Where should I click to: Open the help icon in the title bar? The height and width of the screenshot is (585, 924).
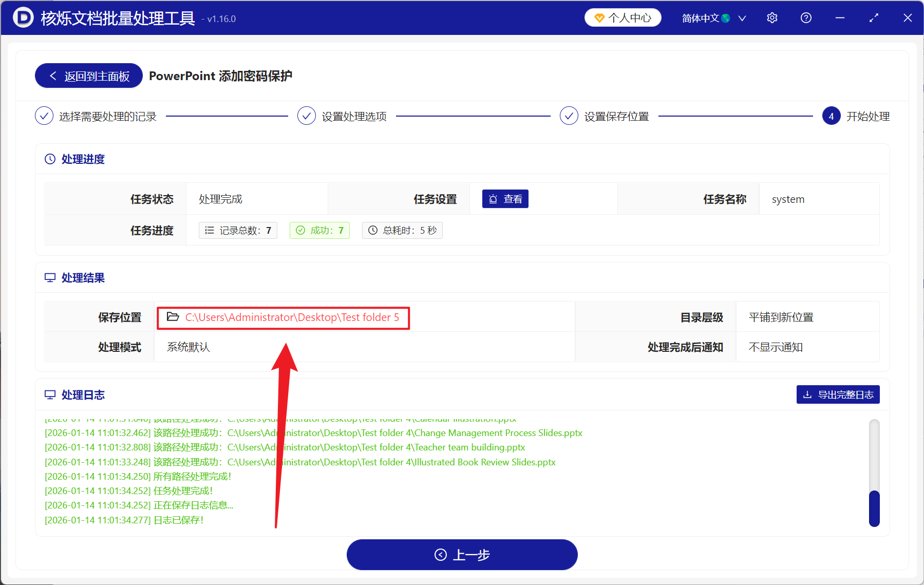click(x=805, y=17)
